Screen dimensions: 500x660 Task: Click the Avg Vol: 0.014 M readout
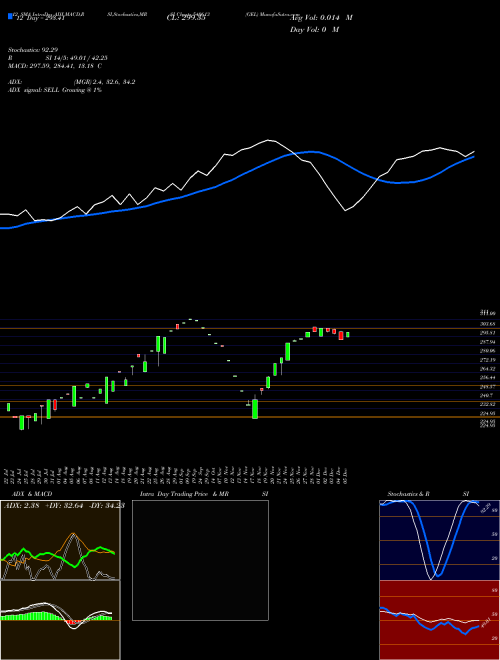[321, 18]
